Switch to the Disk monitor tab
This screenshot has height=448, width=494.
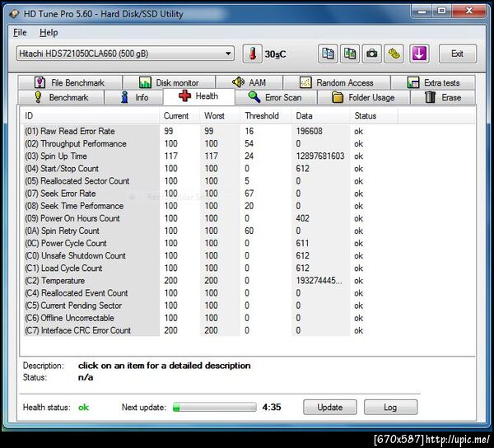click(x=169, y=82)
